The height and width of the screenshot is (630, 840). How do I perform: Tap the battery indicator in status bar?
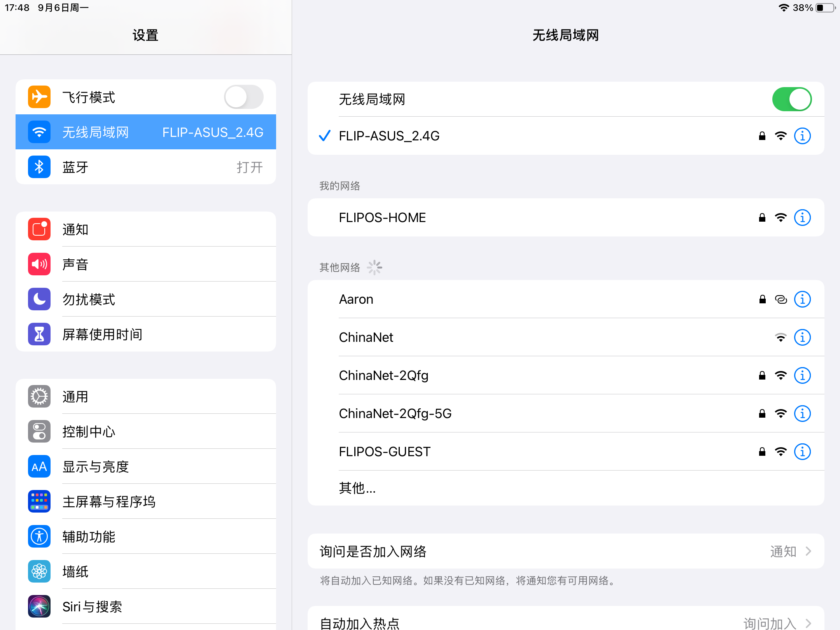click(826, 8)
